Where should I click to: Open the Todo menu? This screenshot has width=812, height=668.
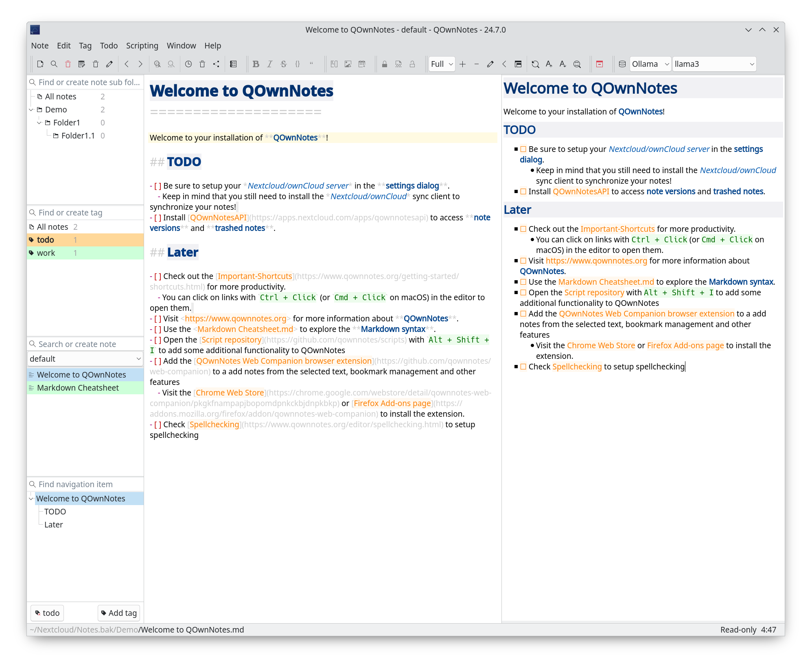(x=109, y=46)
